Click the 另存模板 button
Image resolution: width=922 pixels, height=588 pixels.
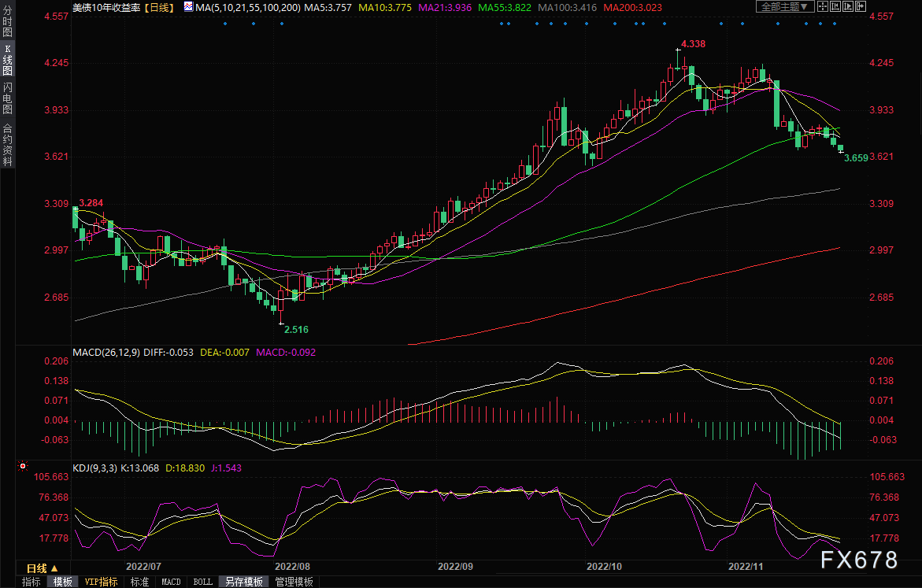click(x=243, y=582)
